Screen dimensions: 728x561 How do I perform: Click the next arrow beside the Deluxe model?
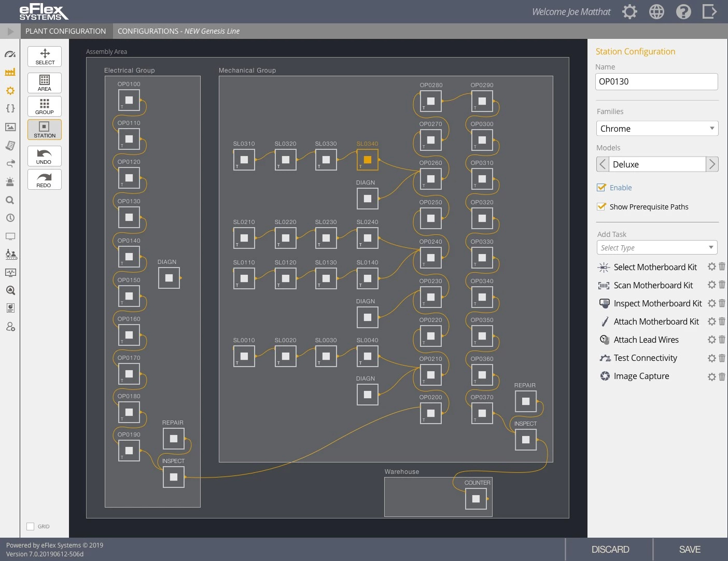(x=712, y=164)
